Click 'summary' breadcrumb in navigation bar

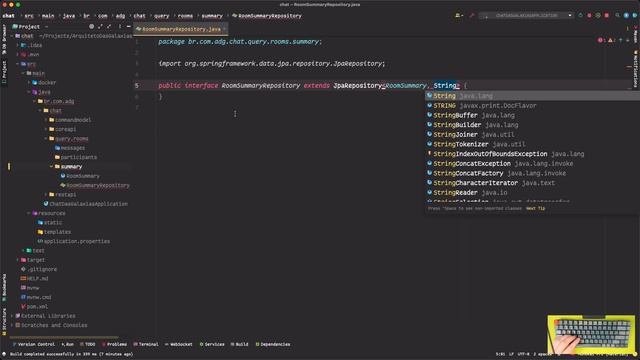[212, 16]
